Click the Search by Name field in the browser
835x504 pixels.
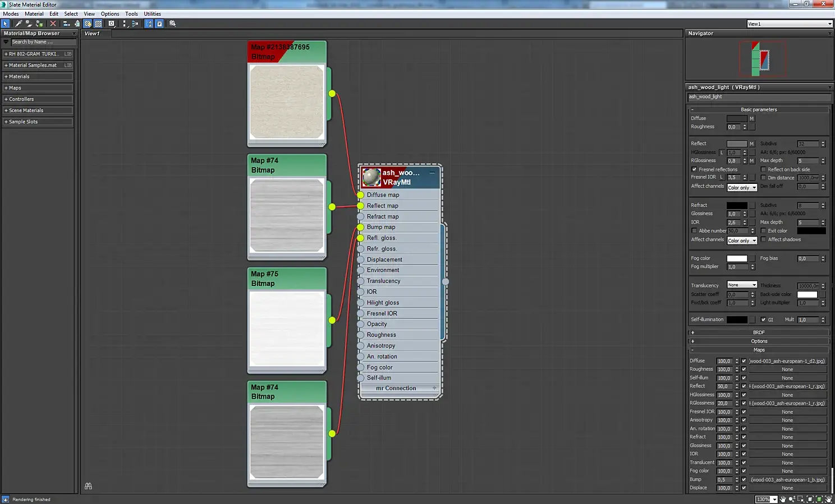[43, 42]
